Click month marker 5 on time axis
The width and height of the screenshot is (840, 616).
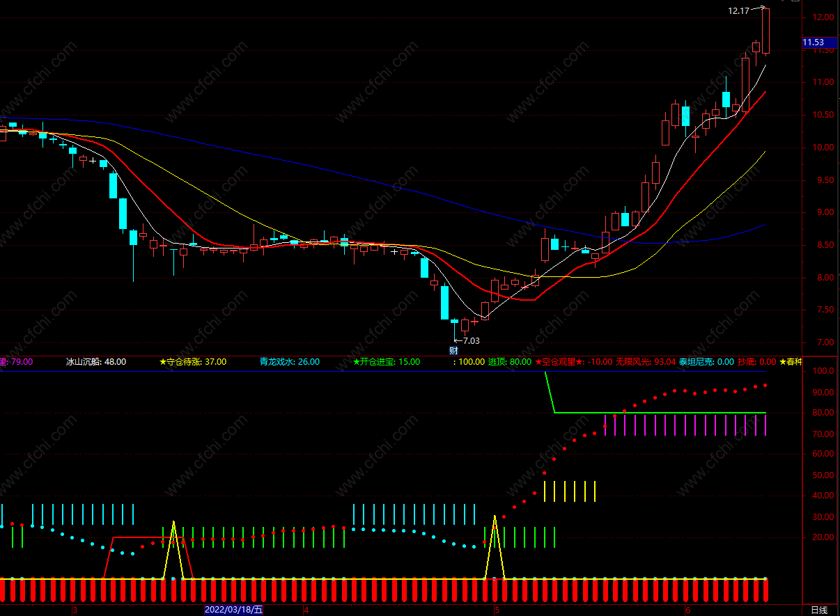point(497,610)
